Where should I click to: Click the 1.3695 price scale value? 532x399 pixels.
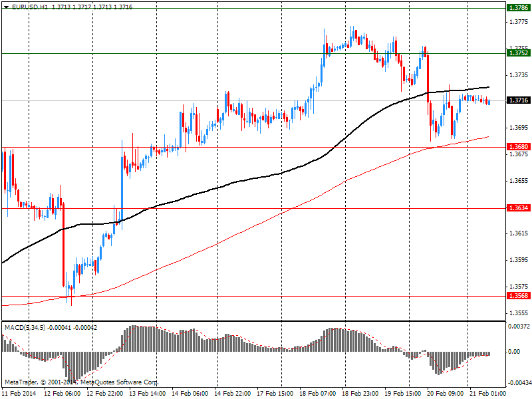[x=519, y=128]
